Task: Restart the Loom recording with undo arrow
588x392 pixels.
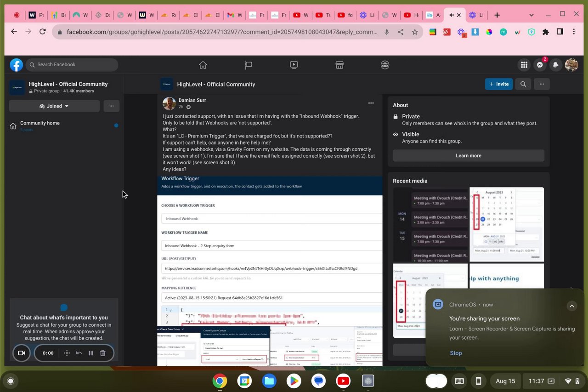Action: click(79, 353)
